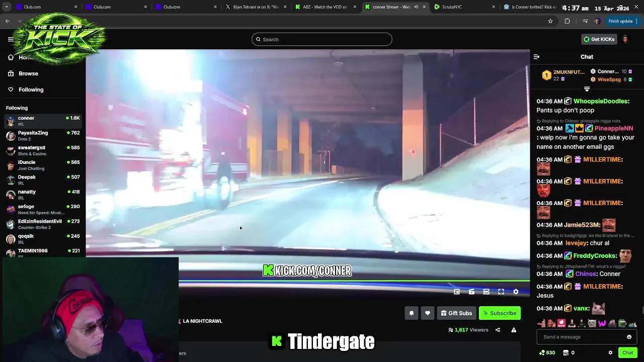Click the Tinder GATE emote in quick emotes
The width and height of the screenshot is (644, 362).
coord(561,323)
